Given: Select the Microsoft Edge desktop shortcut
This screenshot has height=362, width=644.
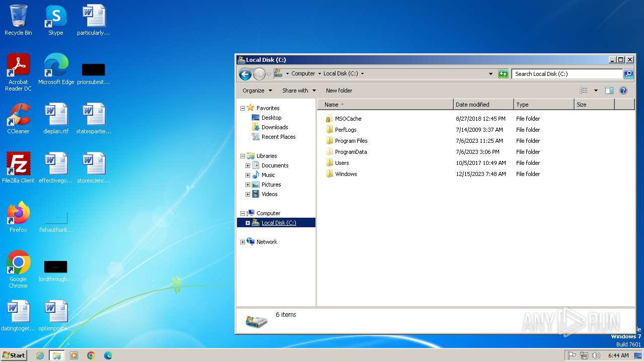Looking at the screenshot, I should pos(56,69).
